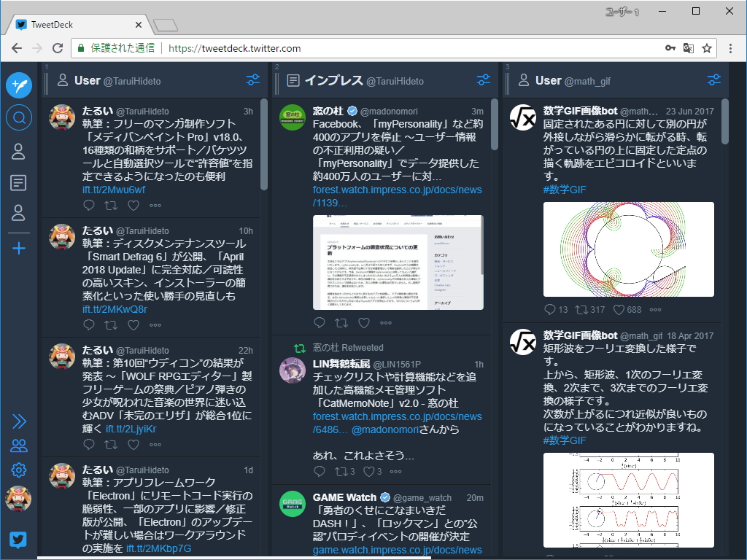
Task: Click the screenshot thumbnail in the 窓の杜 tweet
Action: (398, 262)
